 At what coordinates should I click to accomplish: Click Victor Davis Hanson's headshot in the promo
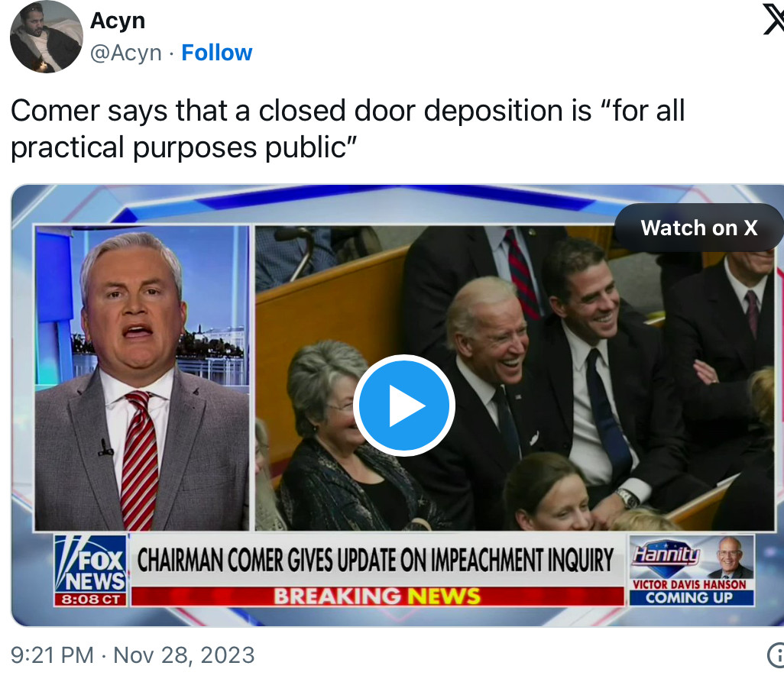(730, 558)
